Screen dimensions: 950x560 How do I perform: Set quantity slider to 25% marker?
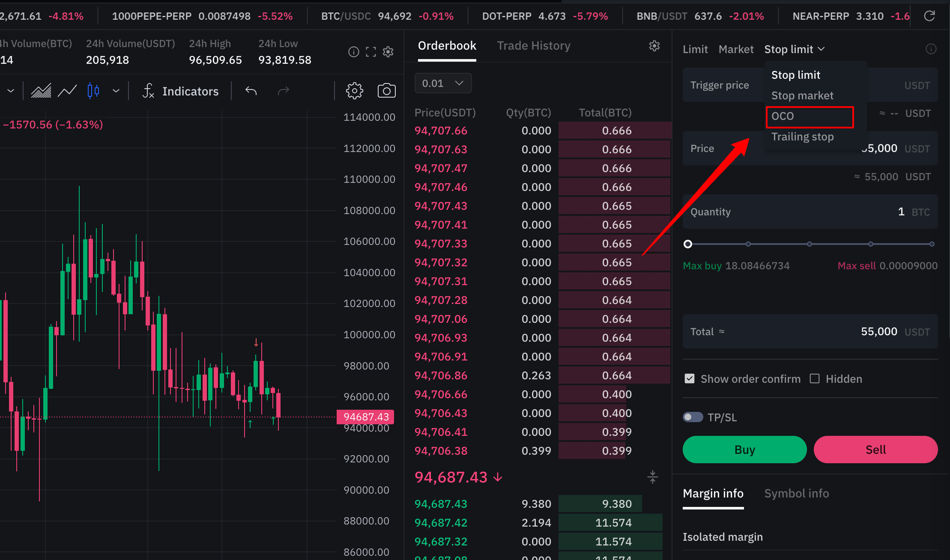[748, 244]
